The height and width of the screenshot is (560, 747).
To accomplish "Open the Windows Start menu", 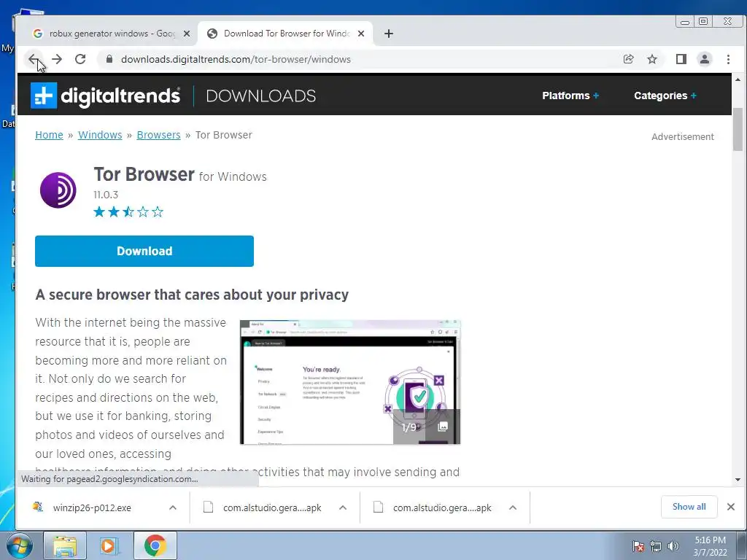I will click(19, 545).
